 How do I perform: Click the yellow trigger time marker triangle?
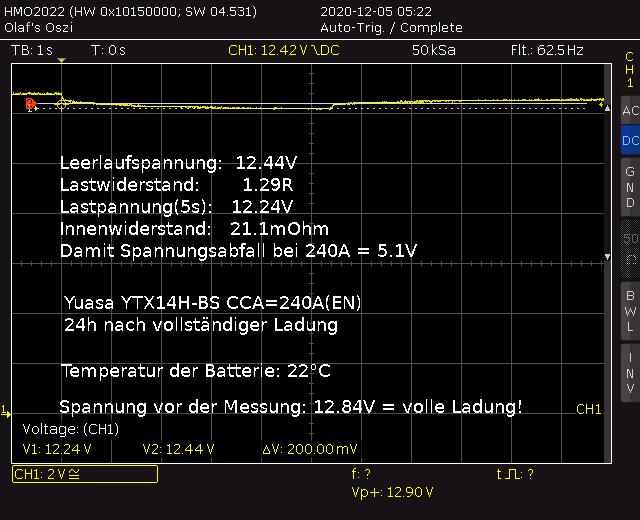(x=61, y=62)
